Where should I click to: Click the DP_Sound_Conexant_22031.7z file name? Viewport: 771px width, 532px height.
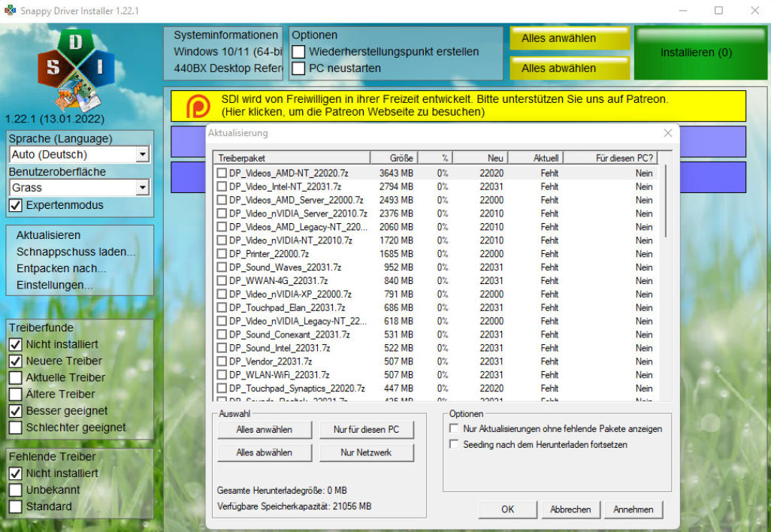tap(289, 334)
